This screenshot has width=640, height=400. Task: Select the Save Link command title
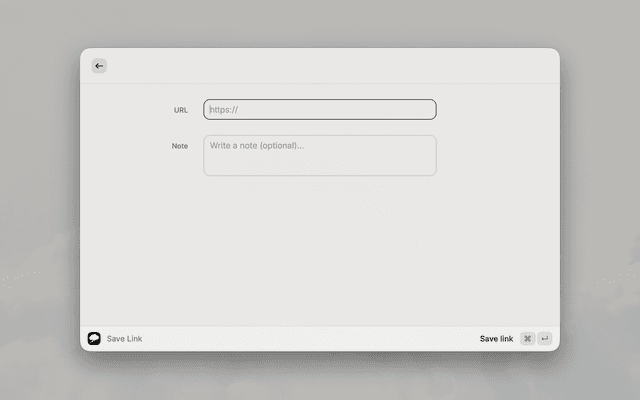click(124, 339)
